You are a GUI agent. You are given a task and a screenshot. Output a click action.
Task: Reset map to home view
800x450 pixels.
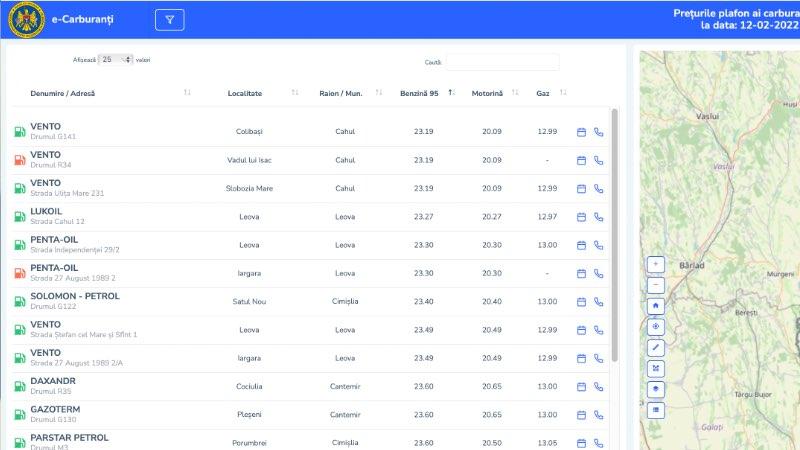tap(656, 306)
